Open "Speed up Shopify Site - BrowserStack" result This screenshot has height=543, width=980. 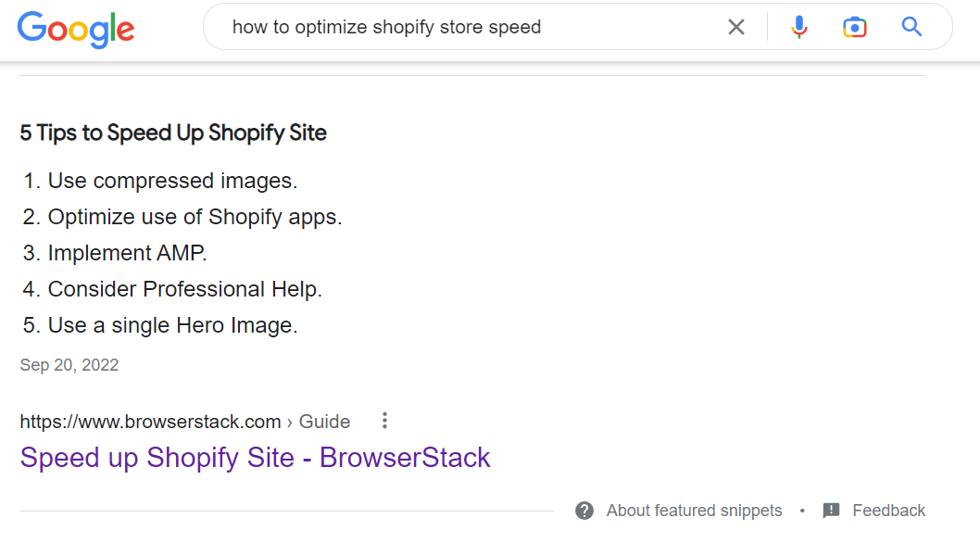pos(255,457)
